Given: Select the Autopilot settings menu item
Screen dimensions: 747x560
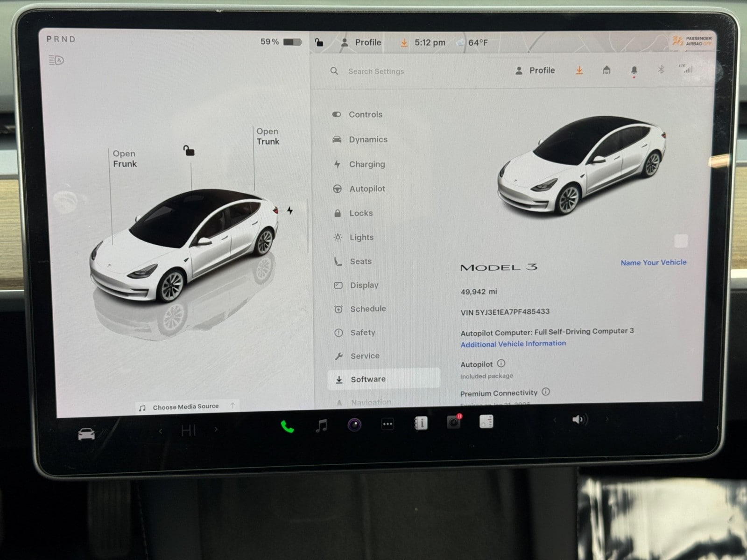Looking at the screenshot, I should tap(367, 189).
